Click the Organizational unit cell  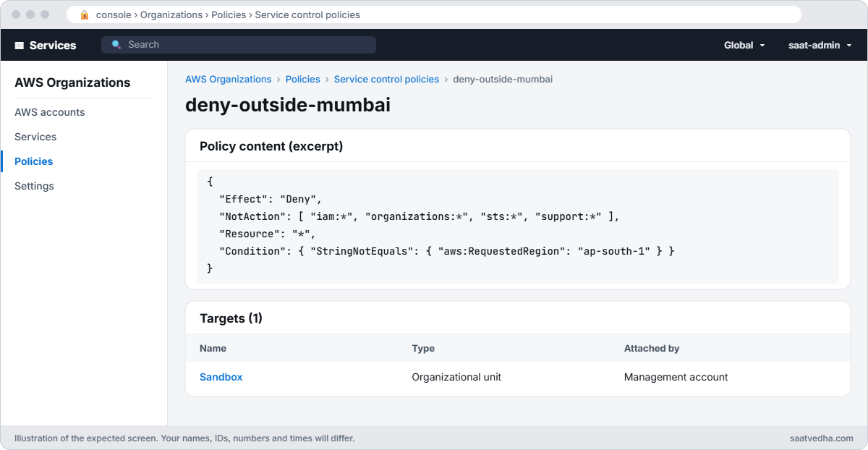pos(456,377)
